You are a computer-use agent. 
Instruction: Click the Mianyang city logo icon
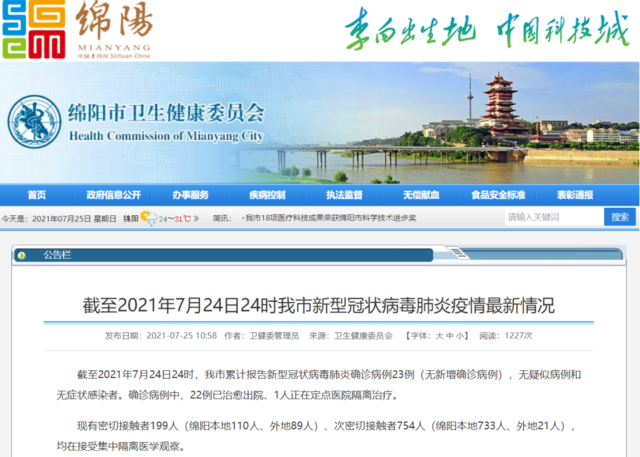click(x=32, y=30)
